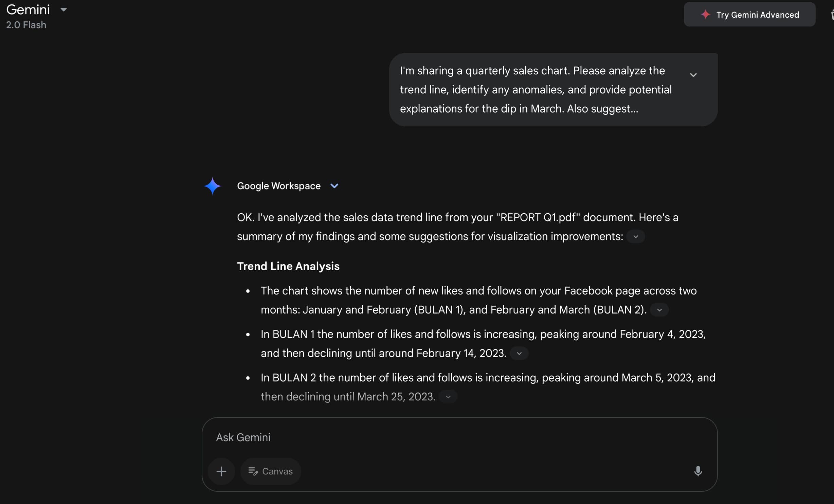Expand the citation after visualization improvements text
The image size is (834, 504).
(x=635, y=236)
